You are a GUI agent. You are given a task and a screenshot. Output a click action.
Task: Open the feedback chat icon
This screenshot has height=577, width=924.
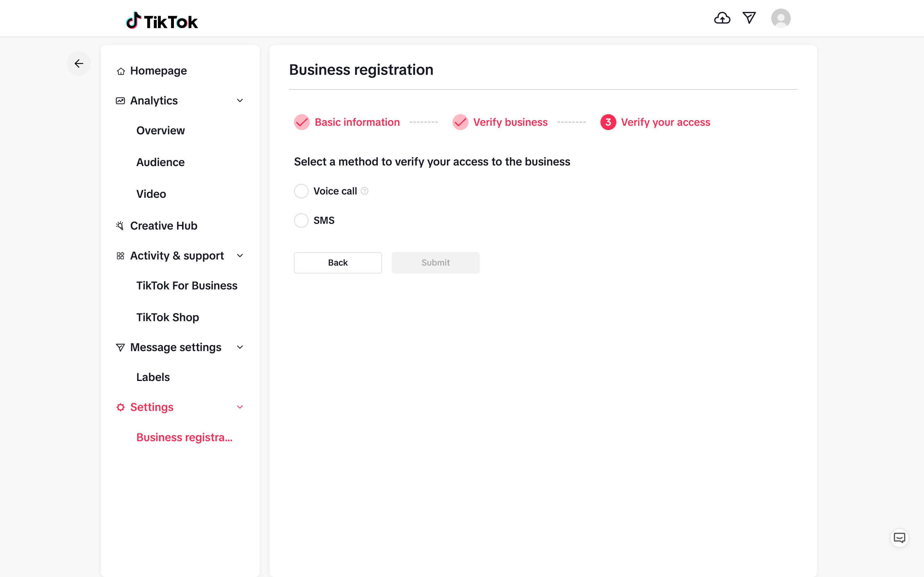[899, 538]
